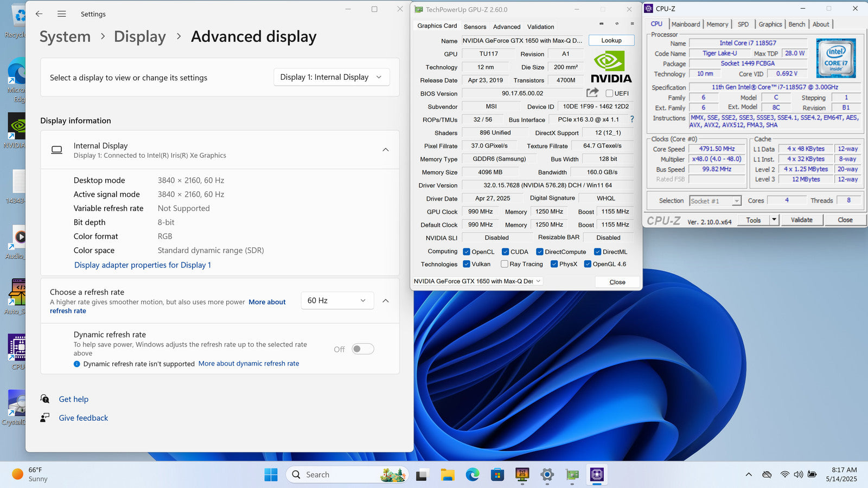868x488 pixels.
Task: Open Task View on the taskbar
Action: (x=422, y=475)
